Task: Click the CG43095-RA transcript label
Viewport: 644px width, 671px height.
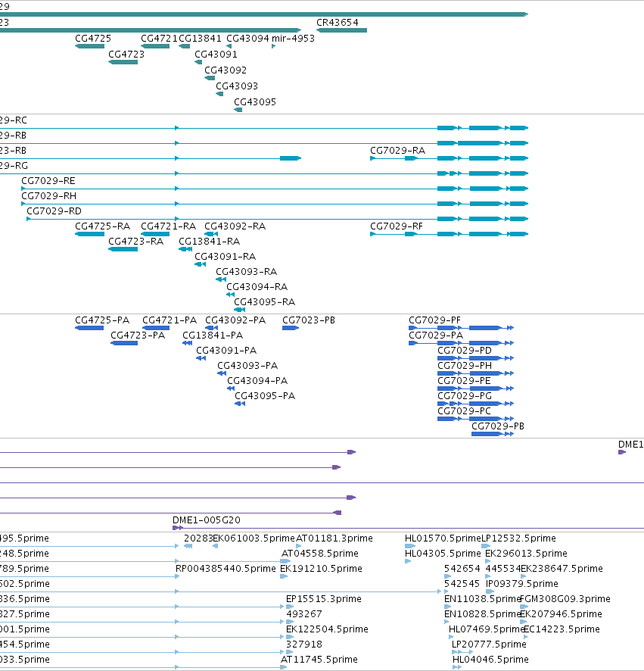Action: click(264, 302)
